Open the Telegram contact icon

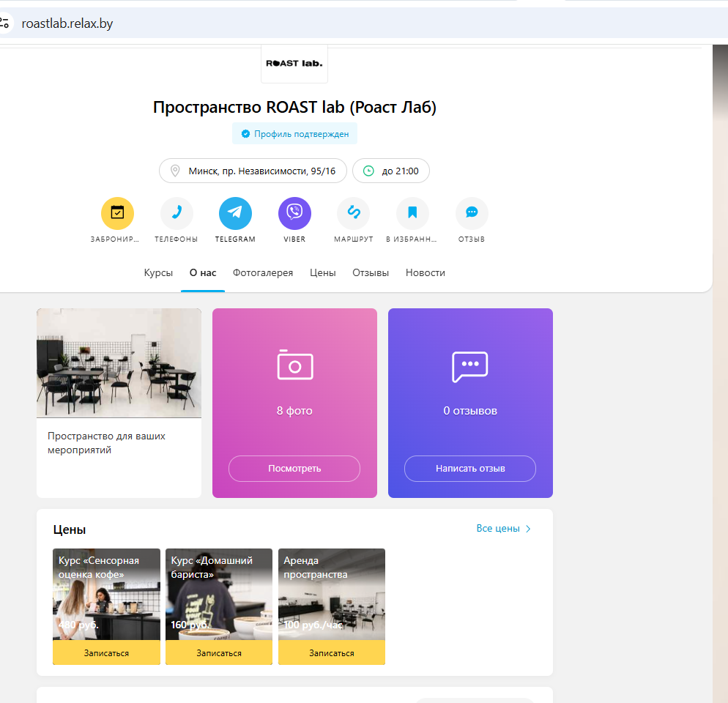pyautogui.click(x=235, y=213)
